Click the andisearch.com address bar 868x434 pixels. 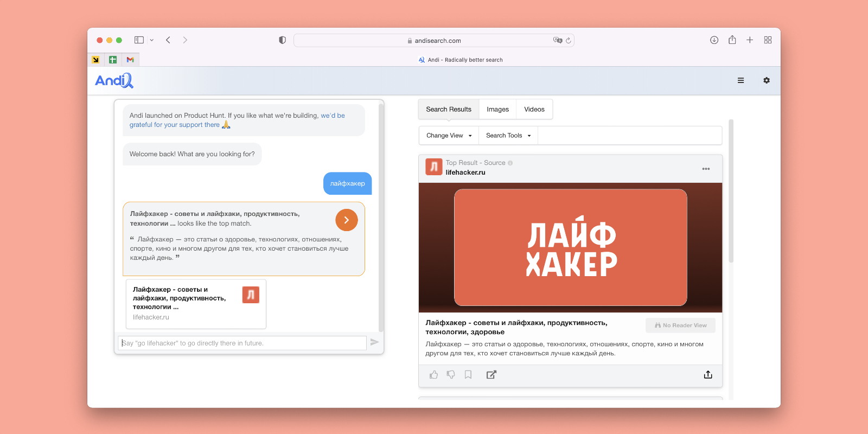click(434, 41)
